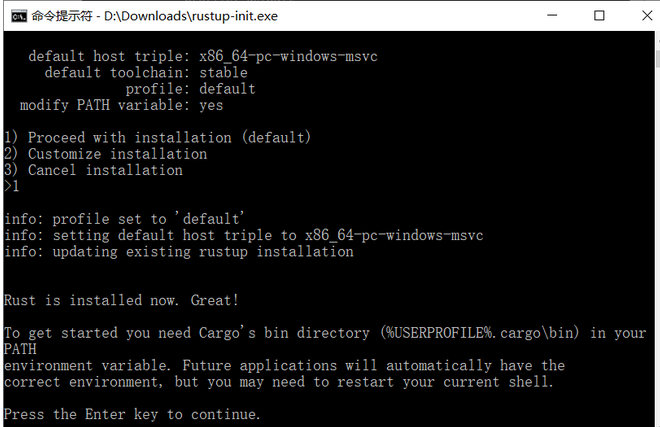Viewport: 660px width, 427px height.
Task: Click the 'info: setting default host triple' line
Action: click(243, 235)
